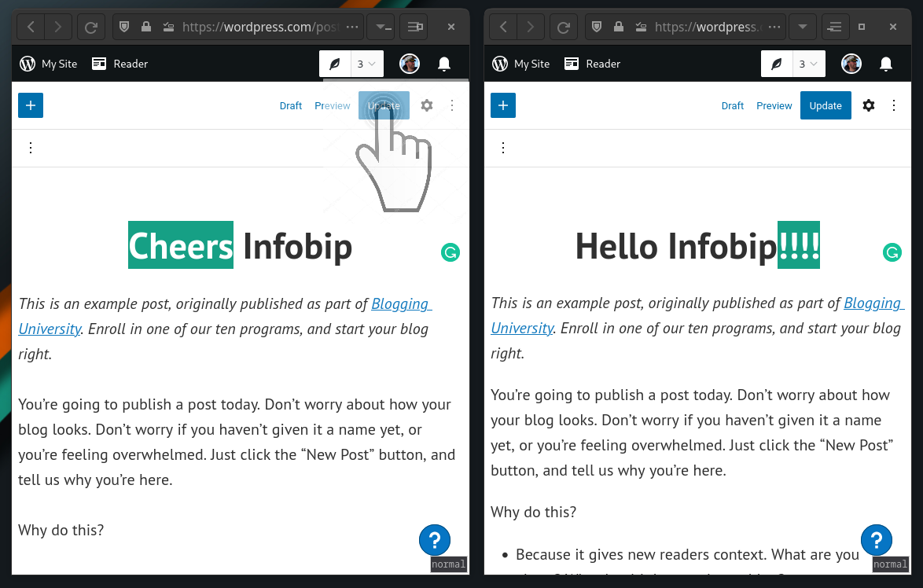Click Update button in right editor
923x588 pixels.
tap(826, 106)
